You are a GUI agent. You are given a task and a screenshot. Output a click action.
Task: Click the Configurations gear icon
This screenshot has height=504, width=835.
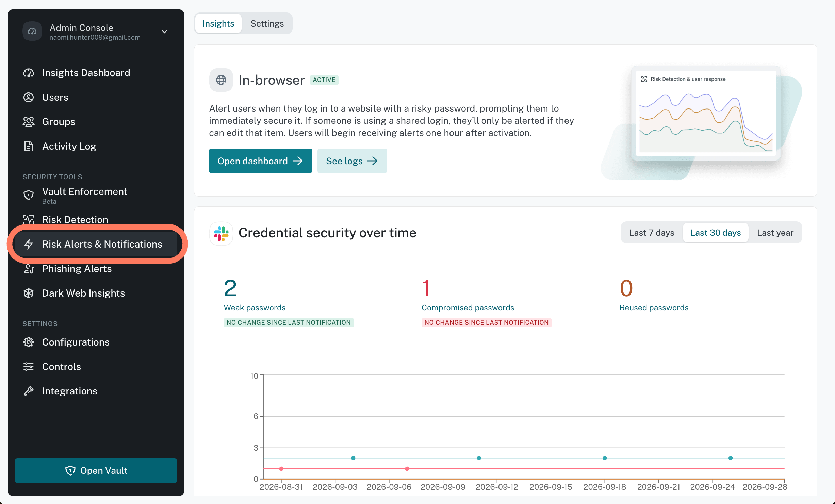[x=29, y=342]
